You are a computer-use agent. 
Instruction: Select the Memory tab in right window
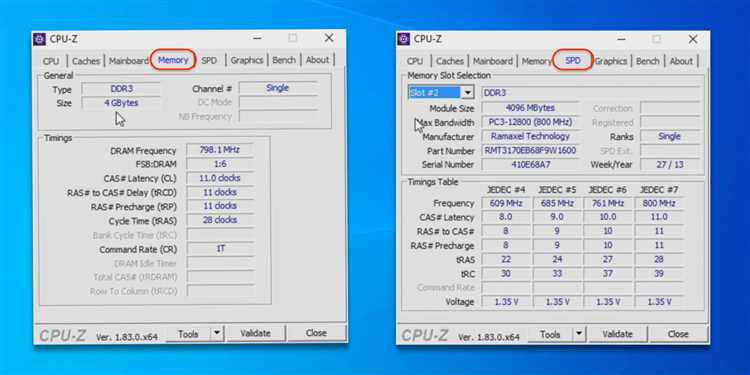click(x=536, y=62)
